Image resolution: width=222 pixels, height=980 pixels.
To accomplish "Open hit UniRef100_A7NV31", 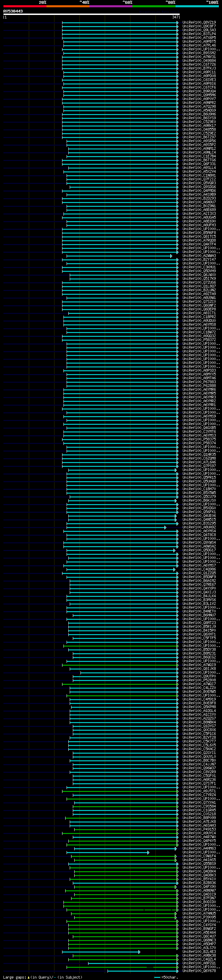I will pyautogui.click(x=199, y=57).
